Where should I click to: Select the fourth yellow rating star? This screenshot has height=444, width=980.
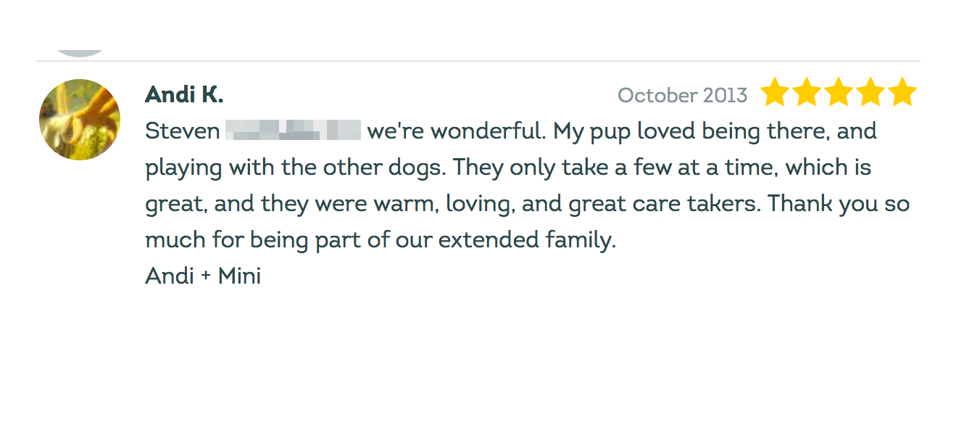click(x=871, y=93)
